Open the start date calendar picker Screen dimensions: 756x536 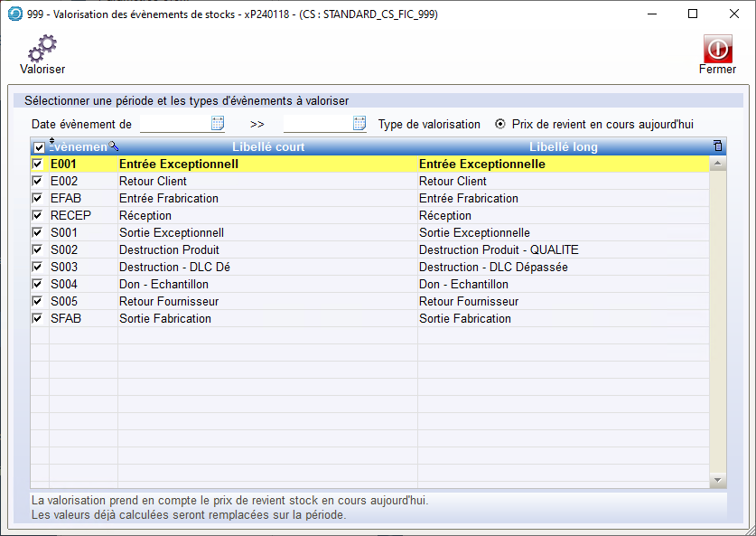click(x=218, y=124)
